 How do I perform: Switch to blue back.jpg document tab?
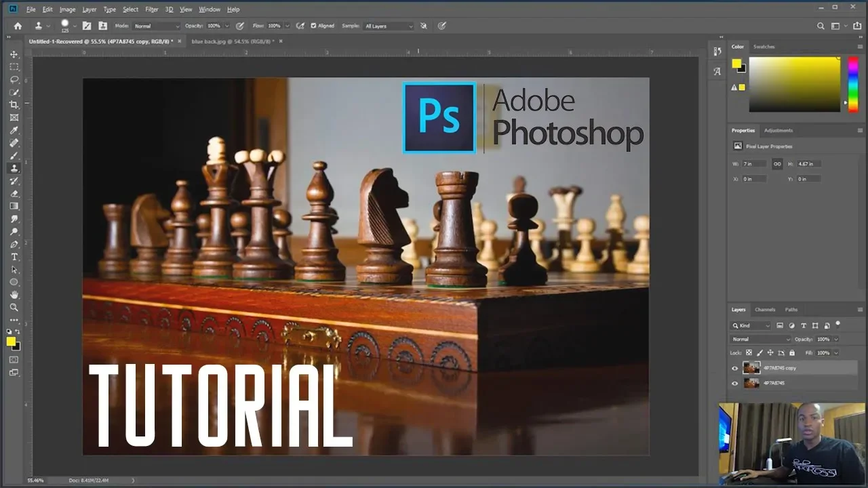[x=232, y=41]
